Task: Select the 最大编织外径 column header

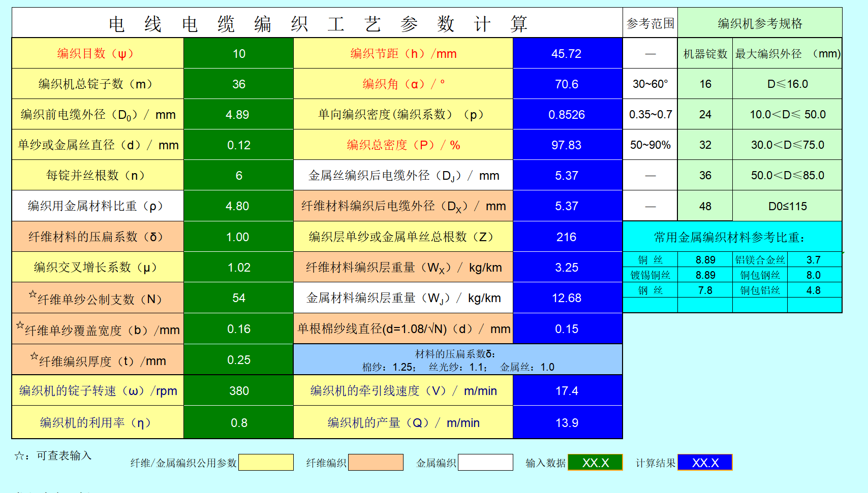Action: tap(787, 53)
